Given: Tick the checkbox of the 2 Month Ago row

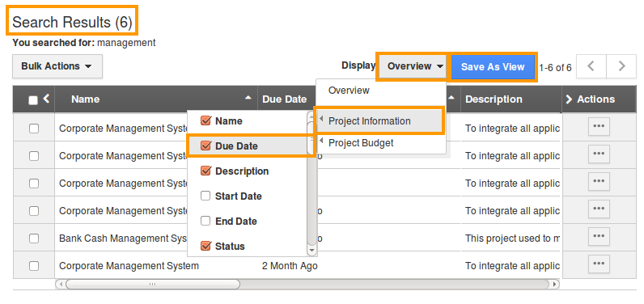Looking at the screenshot, I should (x=34, y=266).
